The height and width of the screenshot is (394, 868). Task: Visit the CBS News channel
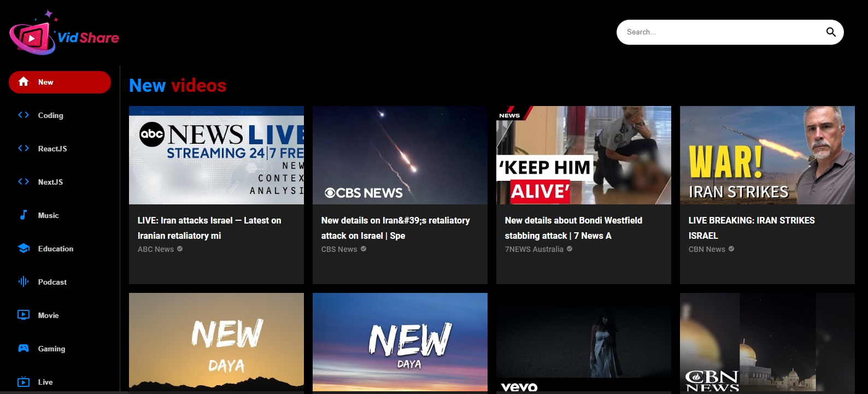(x=339, y=249)
